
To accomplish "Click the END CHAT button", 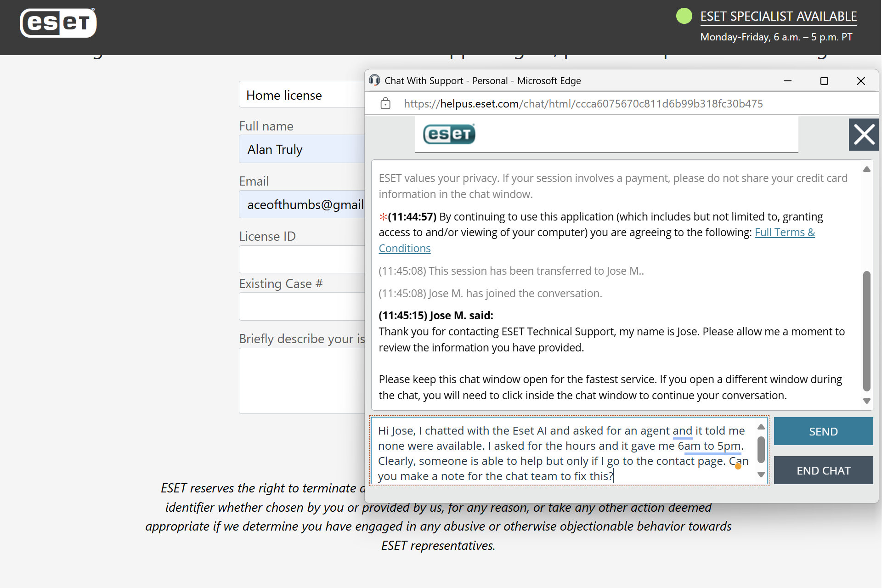I will tap(824, 470).
